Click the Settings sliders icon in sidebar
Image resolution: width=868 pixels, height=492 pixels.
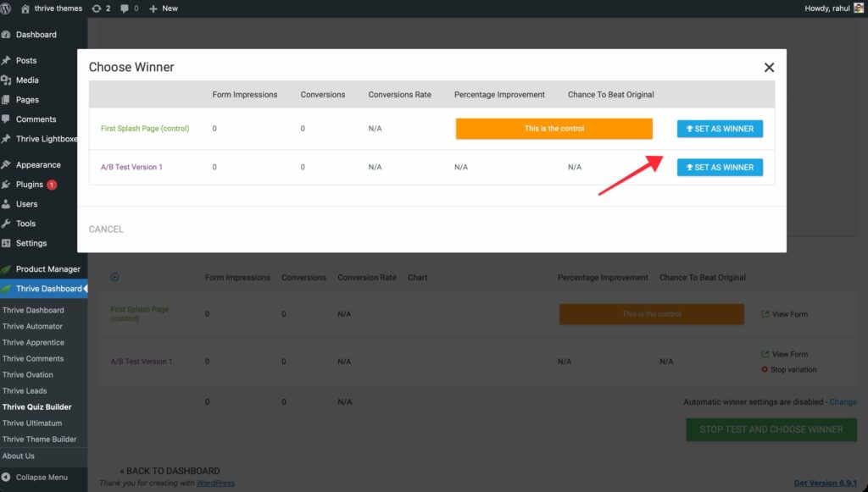click(x=7, y=243)
